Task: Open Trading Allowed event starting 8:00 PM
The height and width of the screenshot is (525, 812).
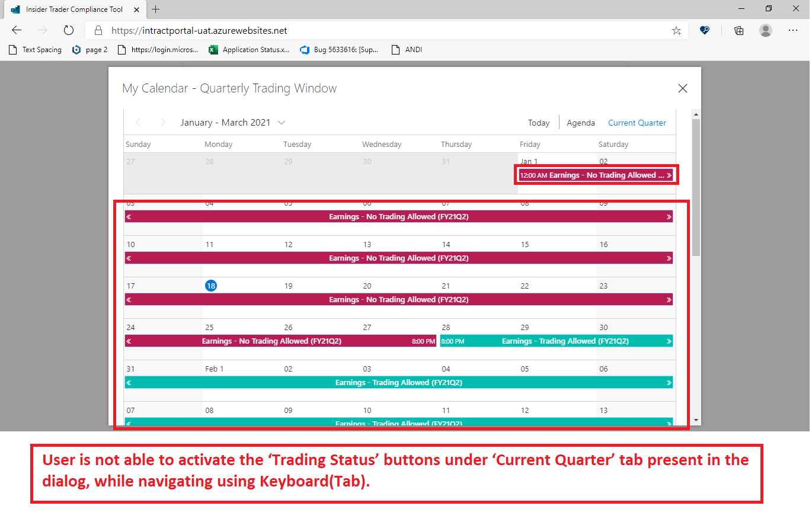Action: point(556,341)
